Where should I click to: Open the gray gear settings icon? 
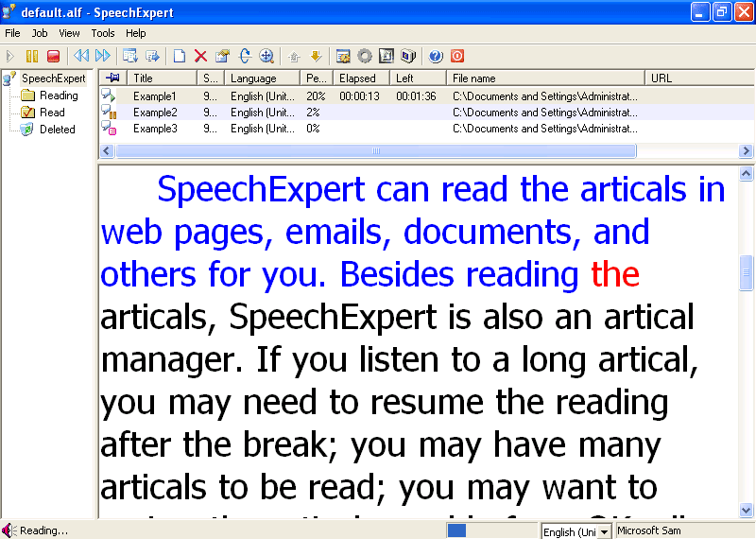pos(365,56)
